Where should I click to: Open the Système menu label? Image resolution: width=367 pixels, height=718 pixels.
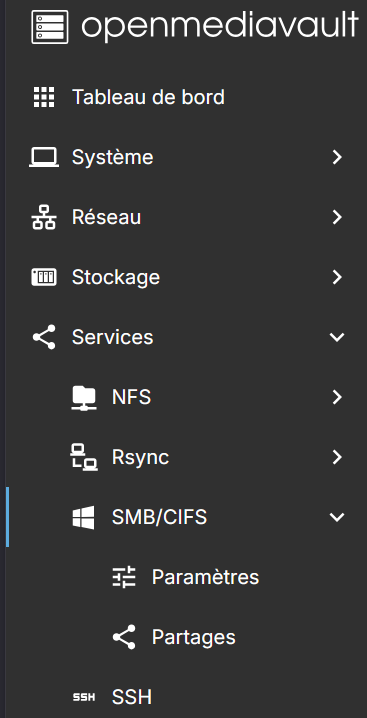[x=113, y=157]
